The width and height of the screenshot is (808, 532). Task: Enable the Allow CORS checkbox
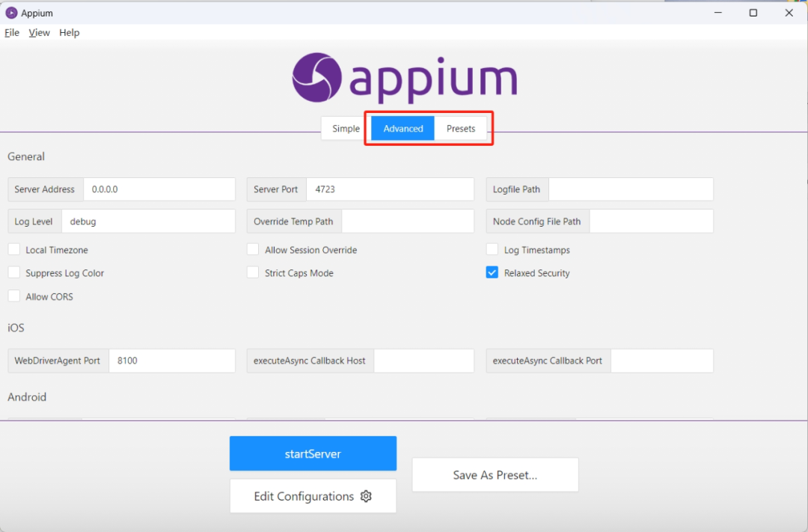point(14,296)
